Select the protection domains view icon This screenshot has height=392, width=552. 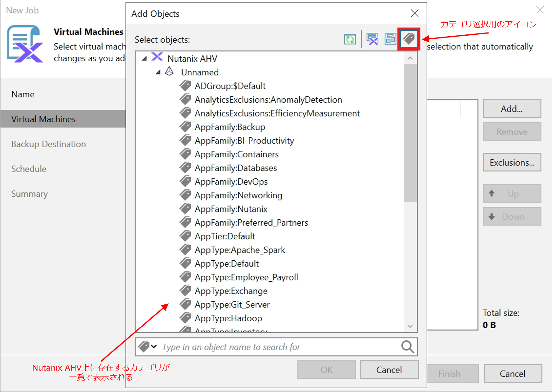pyautogui.click(x=390, y=39)
